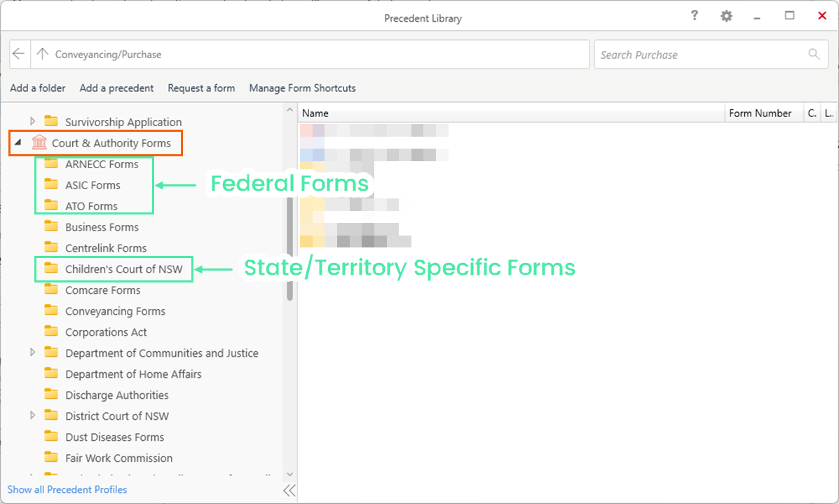Open the settings gear icon

(726, 16)
